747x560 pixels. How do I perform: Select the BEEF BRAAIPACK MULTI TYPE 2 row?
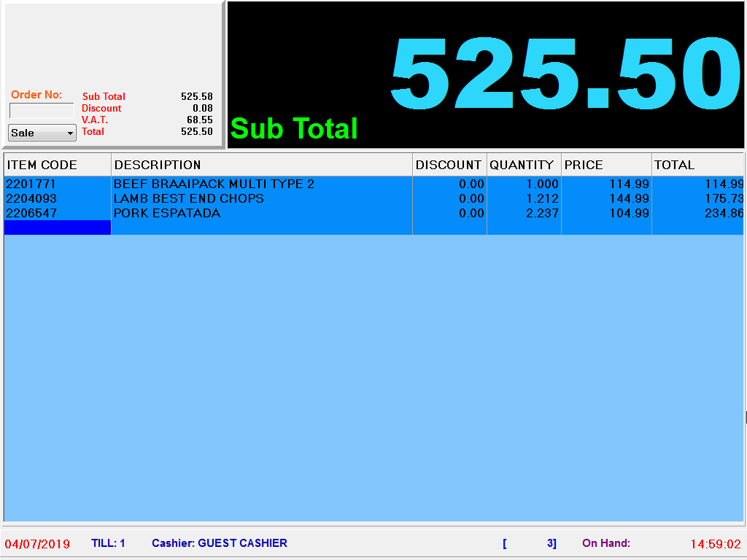click(x=214, y=184)
